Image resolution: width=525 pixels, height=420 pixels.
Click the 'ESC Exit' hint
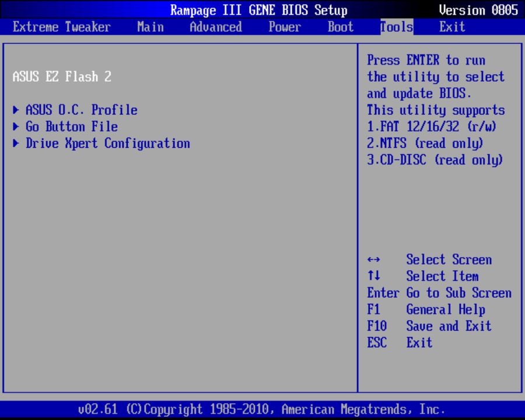click(400, 343)
